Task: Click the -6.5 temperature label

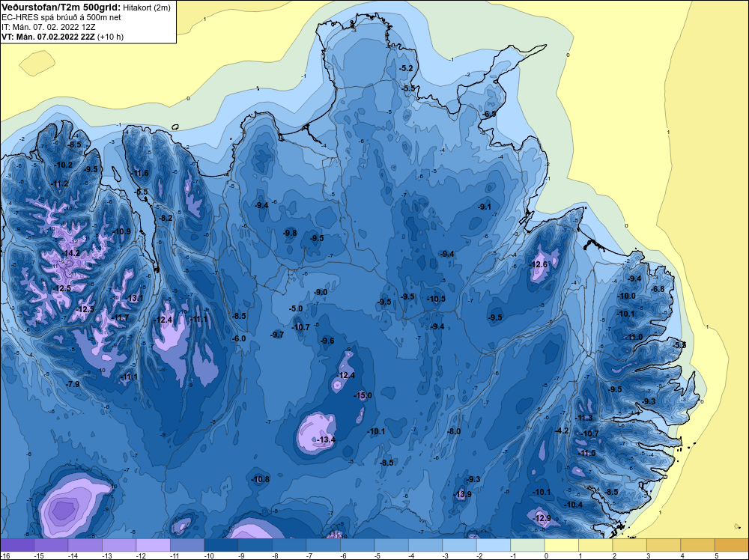Action: tap(489, 114)
